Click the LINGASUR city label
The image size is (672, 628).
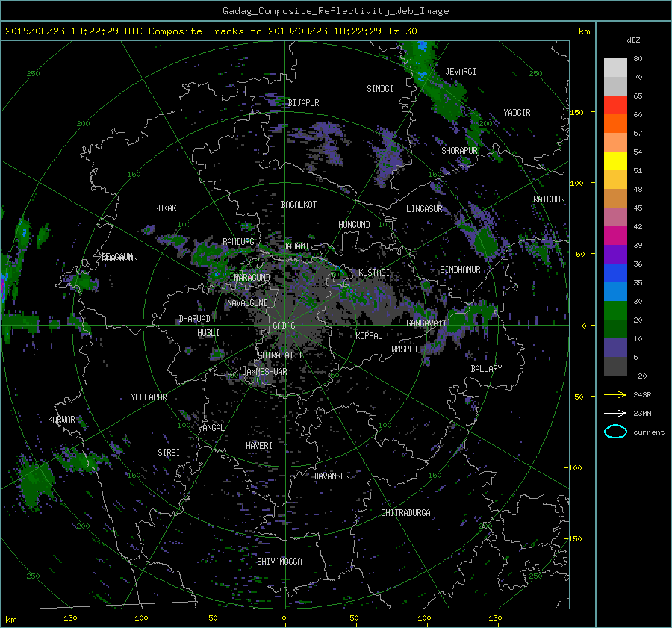point(424,209)
